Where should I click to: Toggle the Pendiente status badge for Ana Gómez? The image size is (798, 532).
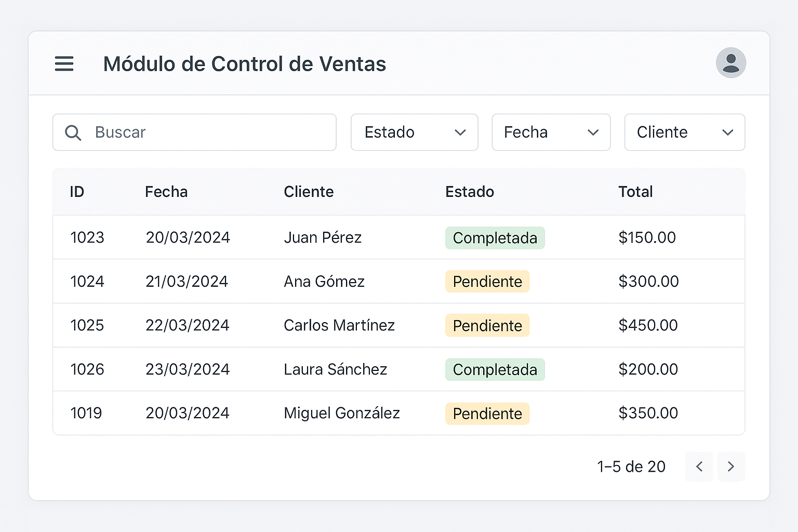coord(487,281)
